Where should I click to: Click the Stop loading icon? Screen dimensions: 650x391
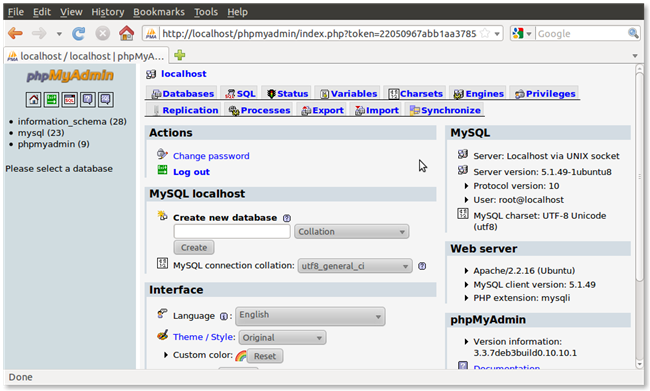102,33
